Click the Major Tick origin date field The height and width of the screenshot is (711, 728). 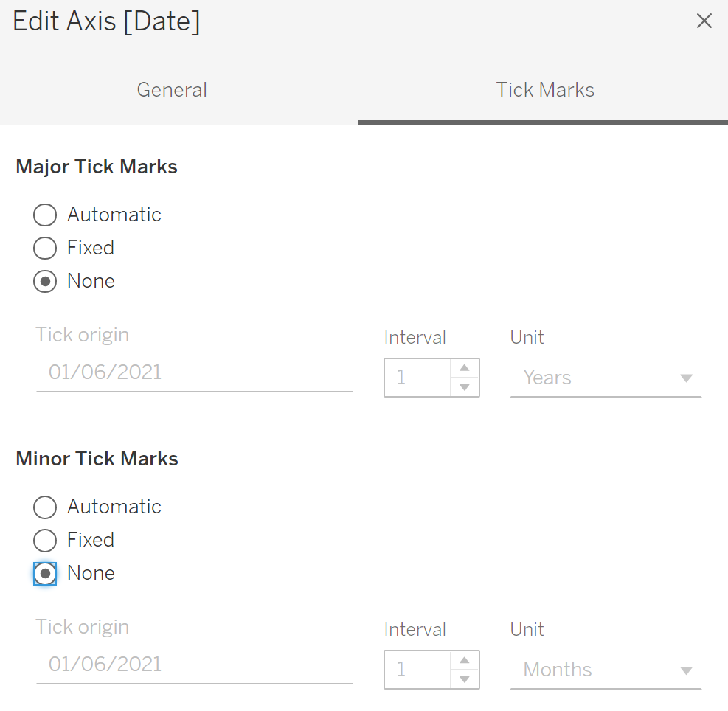point(194,372)
